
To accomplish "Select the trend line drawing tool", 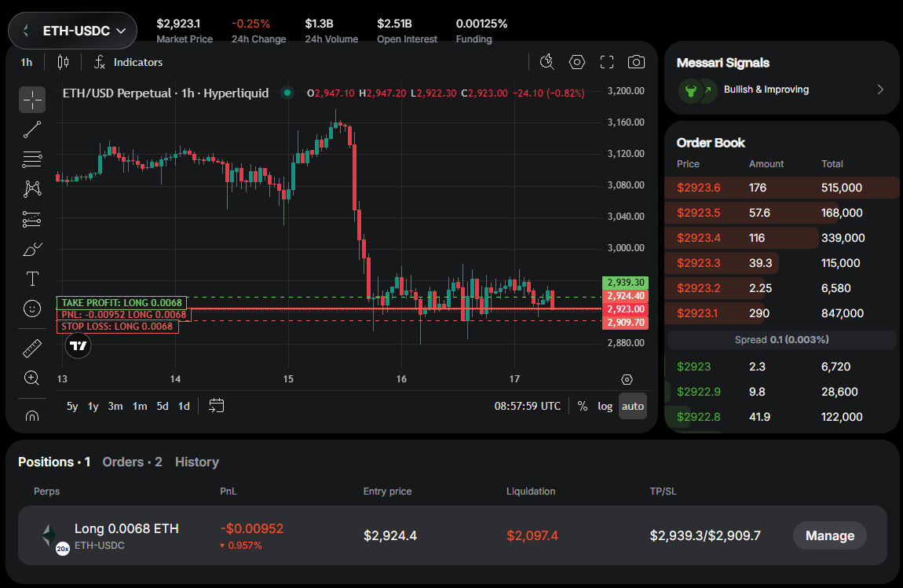I will (x=32, y=130).
